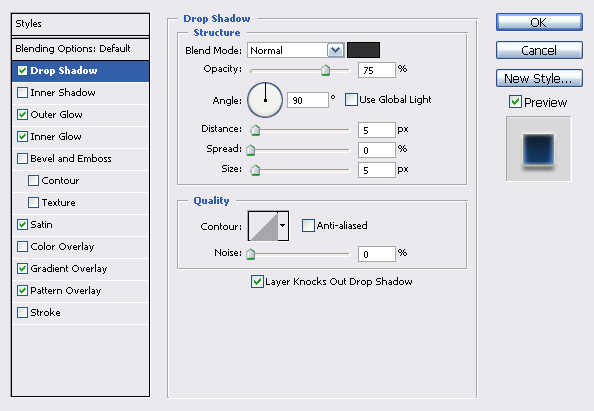Toggle Use Global Light checkbox
Image resolution: width=594 pixels, height=411 pixels.
pos(351,100)
